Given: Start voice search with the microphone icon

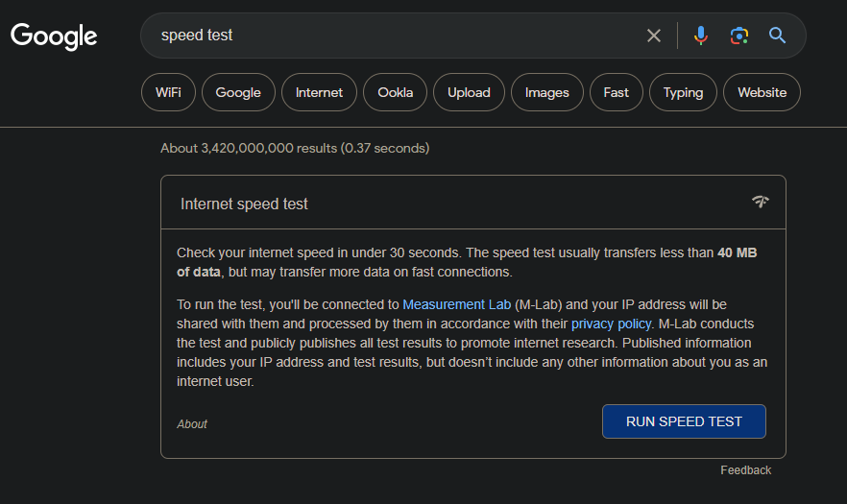Looking at the screenshot, I should (701, 36).
